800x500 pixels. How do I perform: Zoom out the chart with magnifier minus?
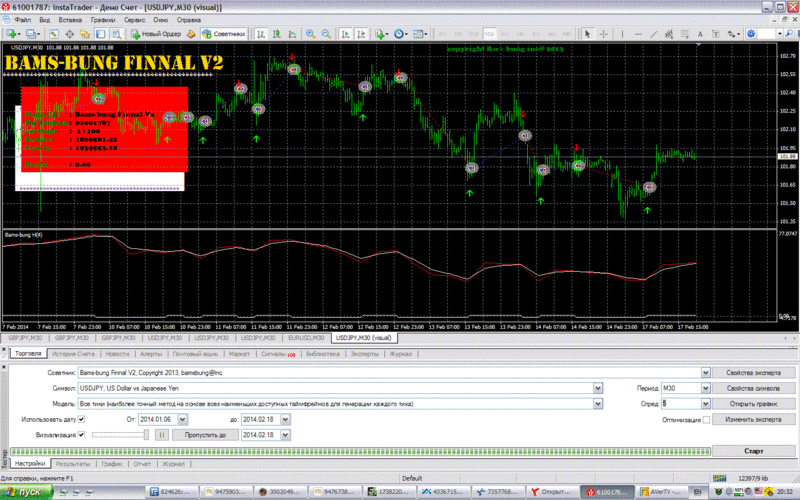point(326,34)
